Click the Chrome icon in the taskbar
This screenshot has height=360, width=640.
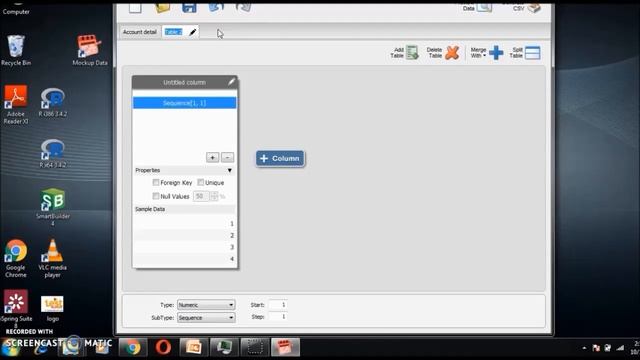(133, 347)
